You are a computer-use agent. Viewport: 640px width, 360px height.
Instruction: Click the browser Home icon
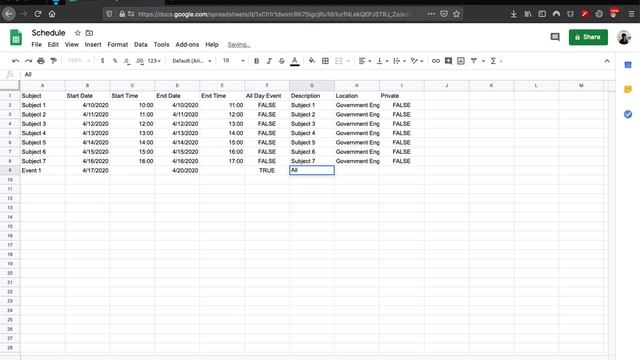52,14
